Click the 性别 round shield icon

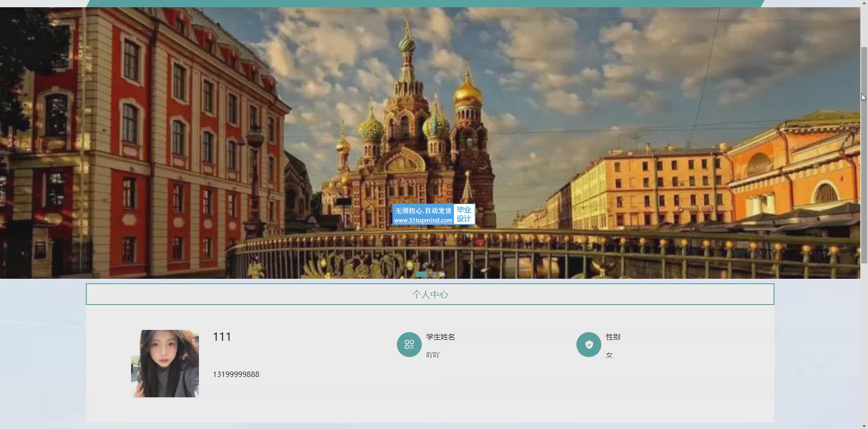(x=589, y=345)
